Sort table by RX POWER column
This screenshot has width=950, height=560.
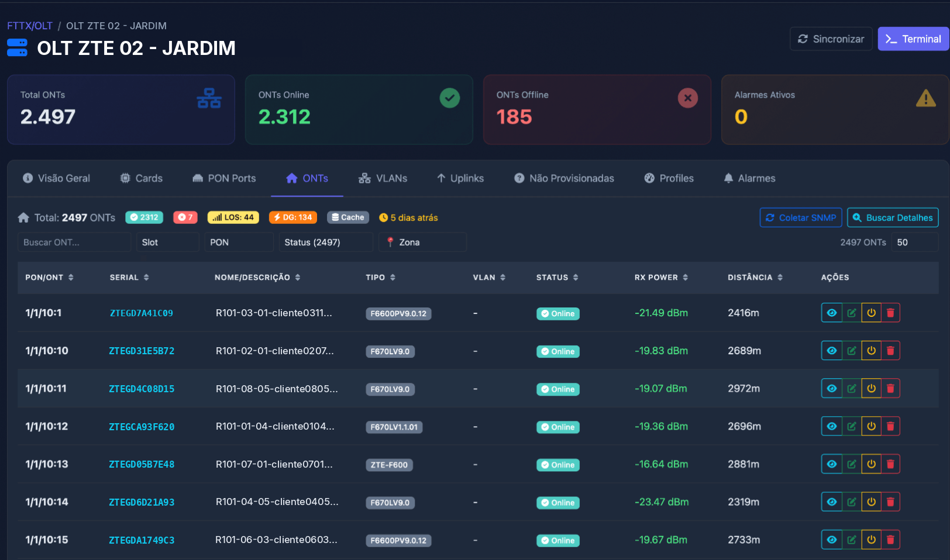point(661,277)
